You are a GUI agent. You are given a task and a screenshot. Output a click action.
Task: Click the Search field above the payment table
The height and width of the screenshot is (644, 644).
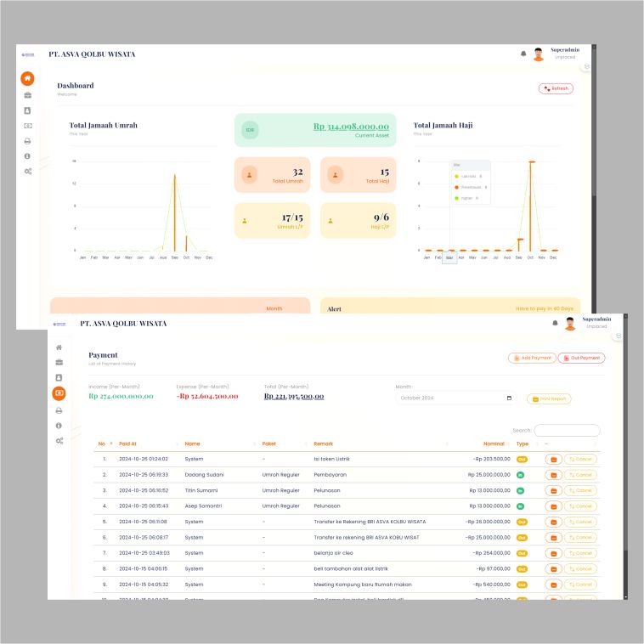[x=567, y=431]
